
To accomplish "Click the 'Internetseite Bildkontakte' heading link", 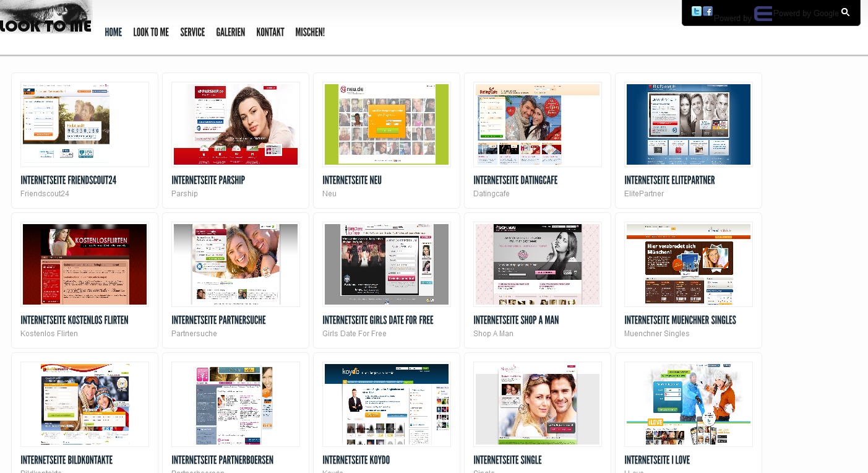I will 66,460.
